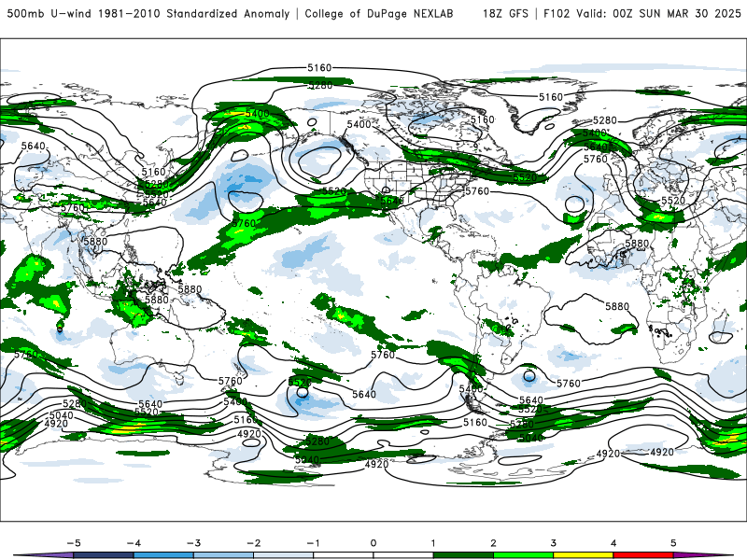Click the '5' label on the colorbar

(x=673, y=543)
